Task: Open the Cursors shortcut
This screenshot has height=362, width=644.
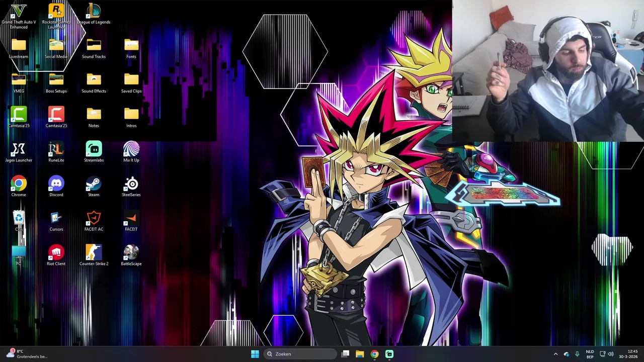Action: (x=56, y=221)
